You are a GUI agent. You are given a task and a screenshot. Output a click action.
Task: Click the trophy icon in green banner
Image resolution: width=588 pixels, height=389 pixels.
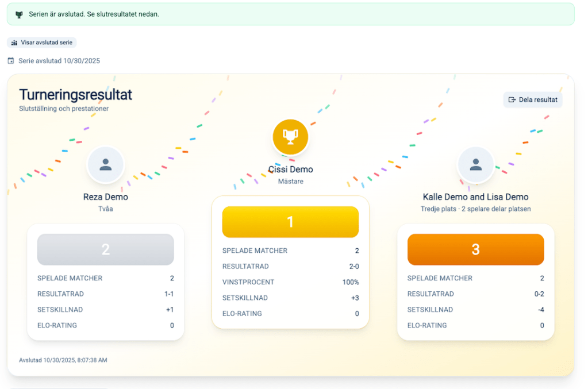click(19, 14)
